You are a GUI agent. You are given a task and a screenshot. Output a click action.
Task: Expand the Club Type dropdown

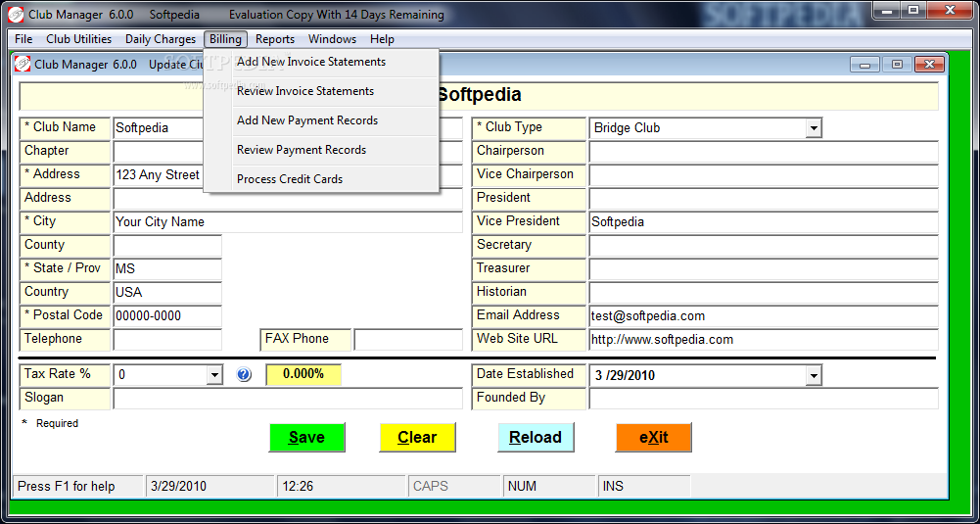(x=813, y=128)
